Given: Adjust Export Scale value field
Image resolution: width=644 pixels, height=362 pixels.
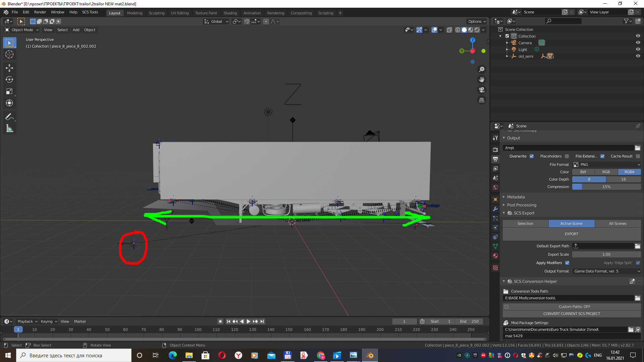Looking at the screenshot, I should [606, 254].
